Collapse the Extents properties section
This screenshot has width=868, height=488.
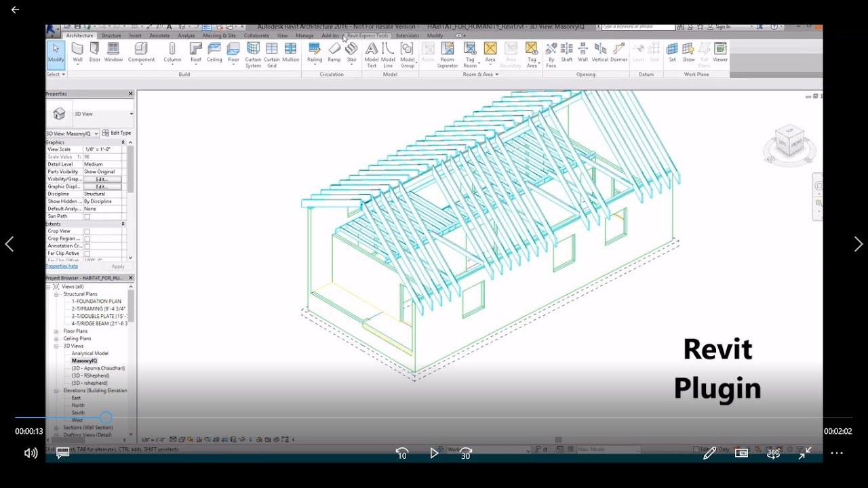(x=123, y=224)
